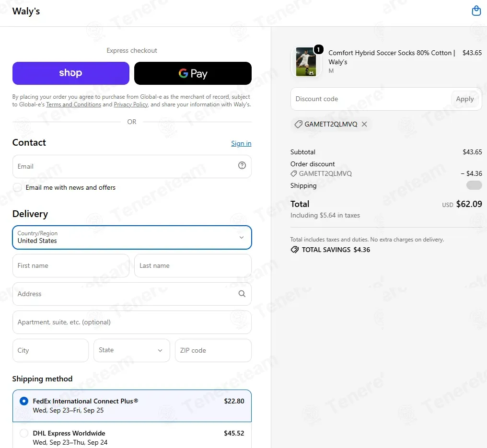This screenshot has width=487, height=448.
Task: Click the DHL $45.52 shipping price
Action: [x=234, y=433]
